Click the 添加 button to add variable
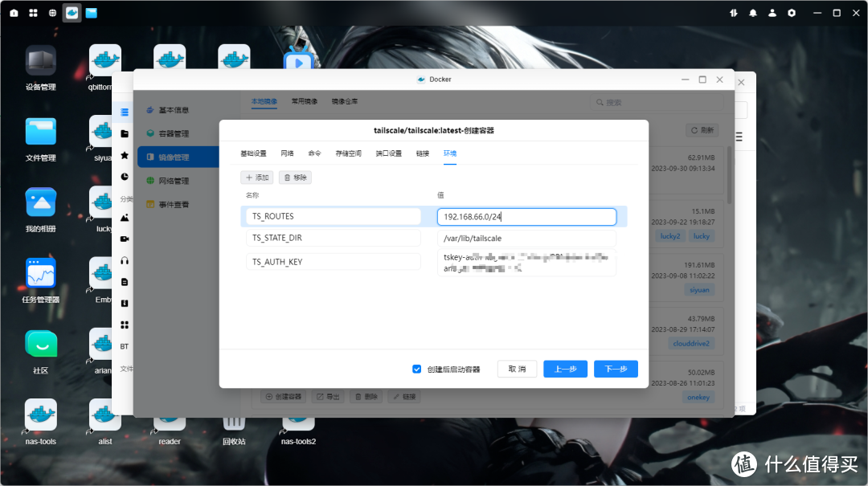 [x=257, y=178]
